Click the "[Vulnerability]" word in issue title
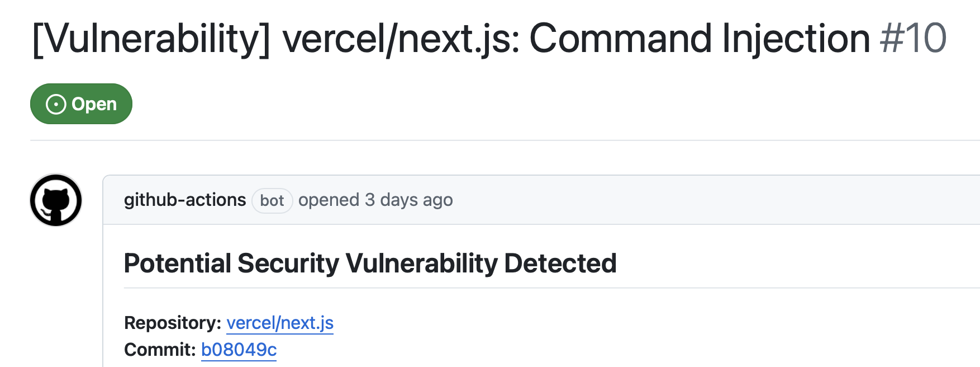Image resolution: width=980 pixels, height=367 pixels. 151,39
